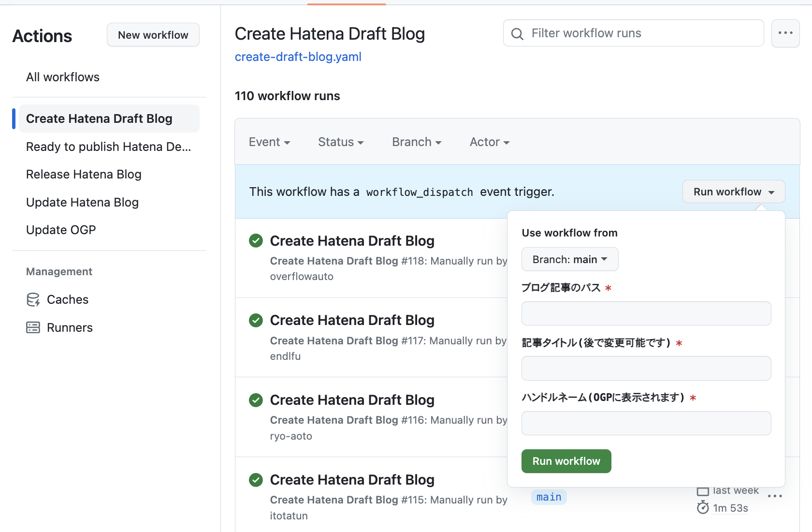
Task: Click the 1m 53s duration text
Action: tap(730, 508)
